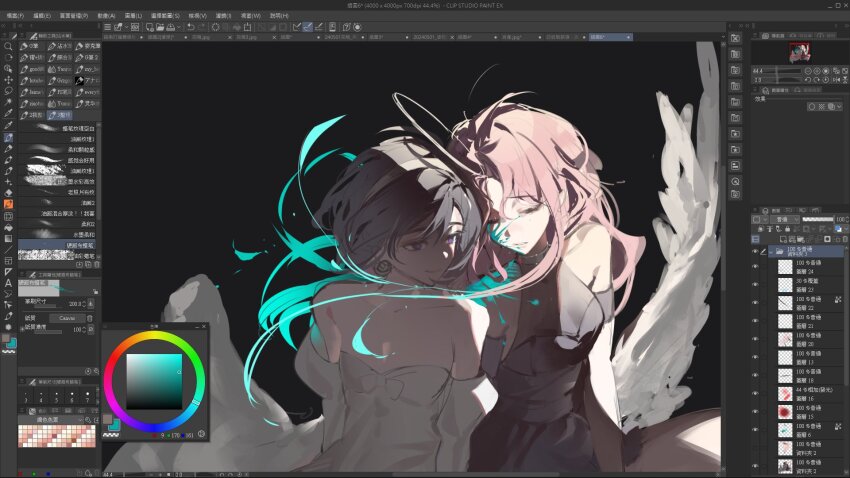
Task: Click the Redo arrow in command bar
Action: pyautogui.click(x=202, y=27)
